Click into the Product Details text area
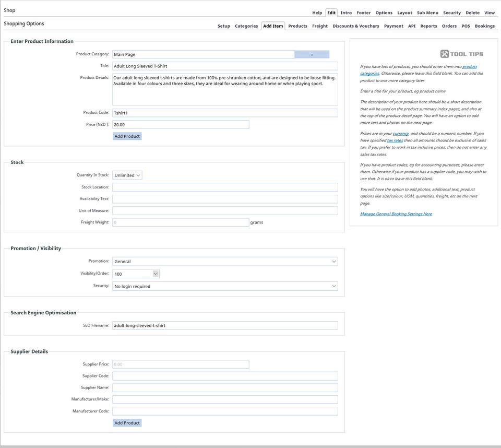 225,89
